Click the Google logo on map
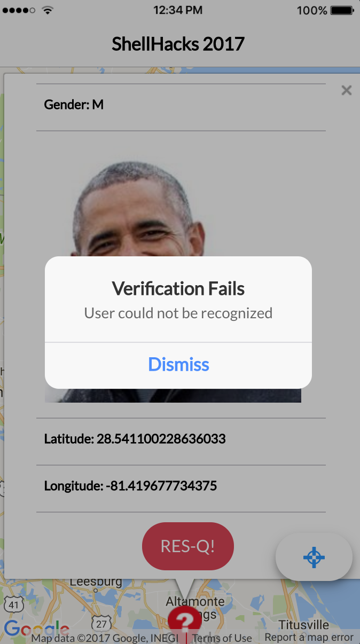The height and width of the screenshot is (644, 360). point(36,630)
